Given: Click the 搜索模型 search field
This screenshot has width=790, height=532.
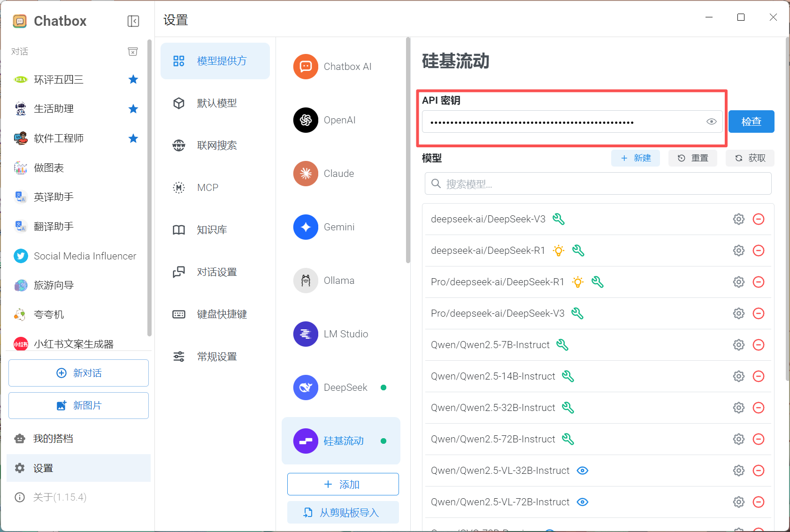Looking at the screenshot, I should 598,184.
